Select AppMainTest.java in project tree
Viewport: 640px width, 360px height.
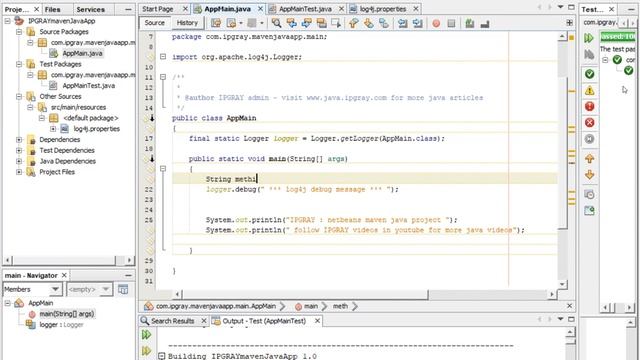tap(88, 86)
